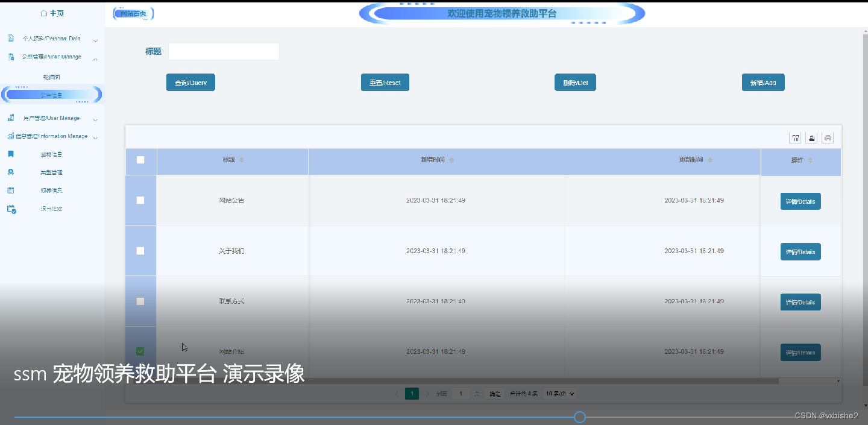868x425 pixels.
Task: Click the go-to-page number input
Action: coord(461,394)
